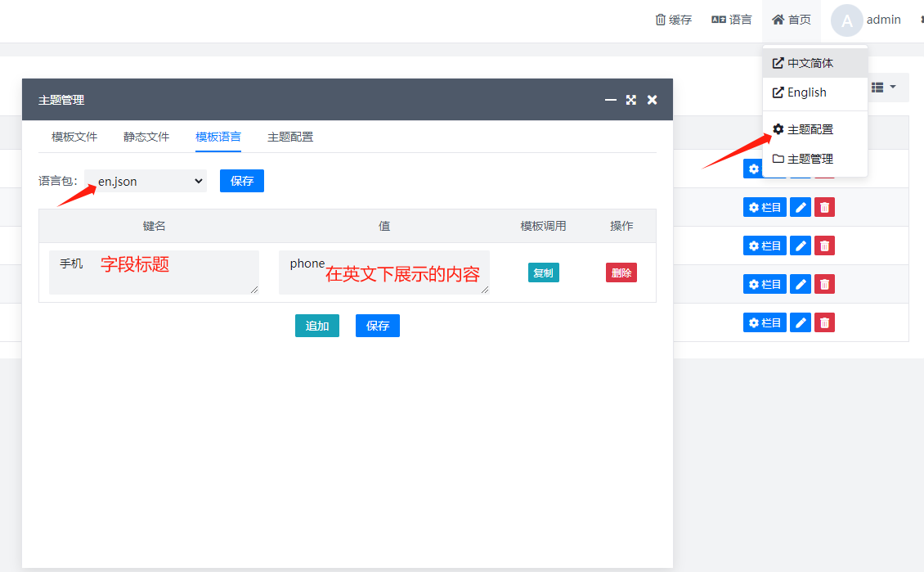Click the 模板调用 column header
Viewport: 924px width, 572px height.
[543, 226]
